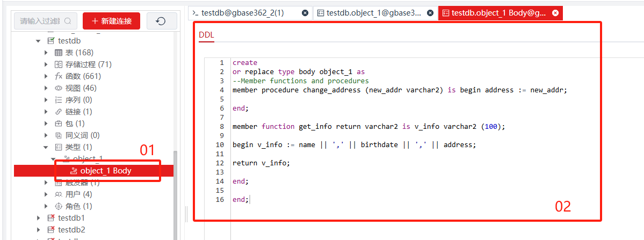The image size is (644, 240).
Task: Click the 存储过程 (71) icon
Action: [59, 64]
